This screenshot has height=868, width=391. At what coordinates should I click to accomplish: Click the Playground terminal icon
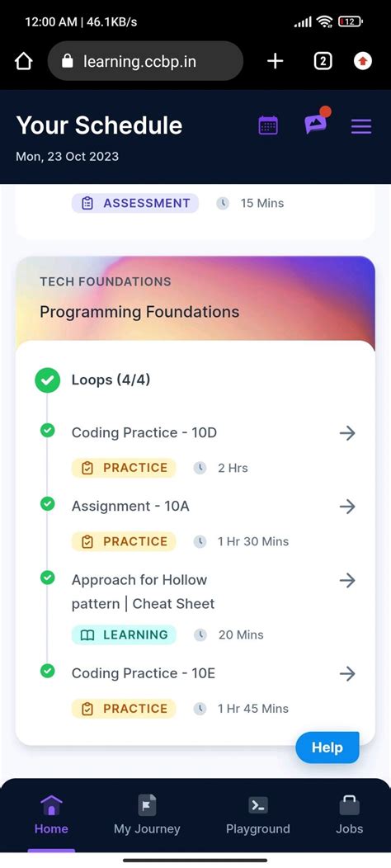258,805
